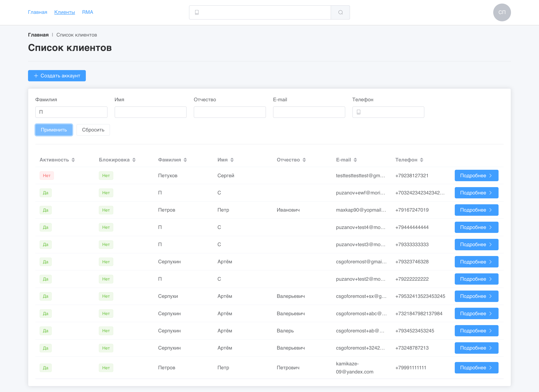The height and width of the screenshot is (392, 539).
Task: Sort table by Активность column arrows
Action: pyautogui.click(x=73, y=160)
